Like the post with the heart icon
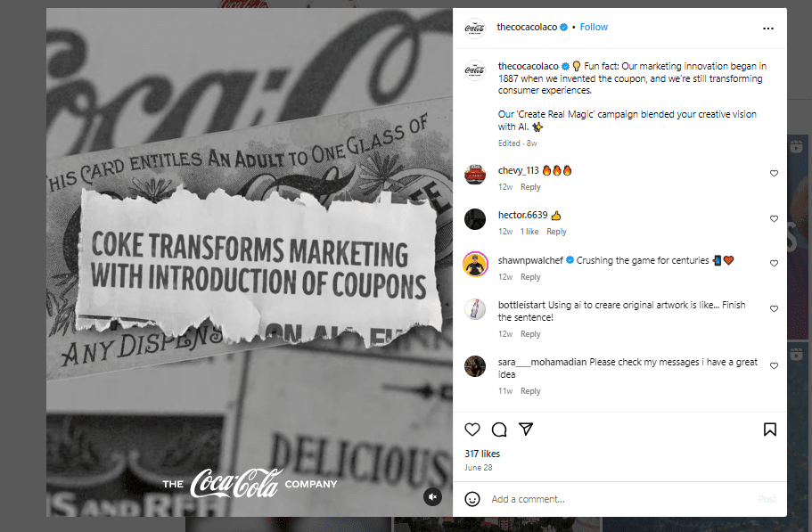 tap(472, 430)
